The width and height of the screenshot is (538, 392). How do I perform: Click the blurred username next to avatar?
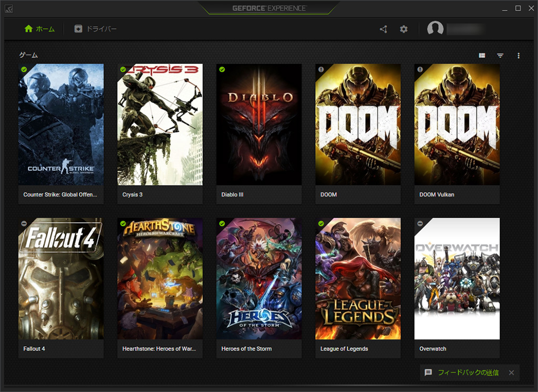click(x=466, y=29)
